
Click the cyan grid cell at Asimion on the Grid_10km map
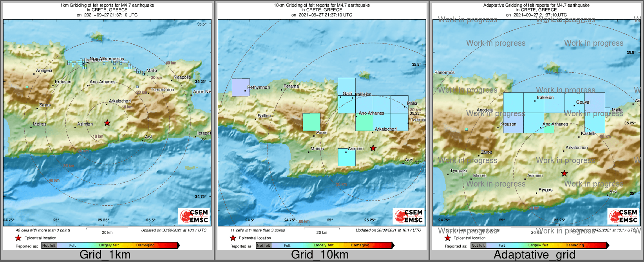[x=347, y=157]
